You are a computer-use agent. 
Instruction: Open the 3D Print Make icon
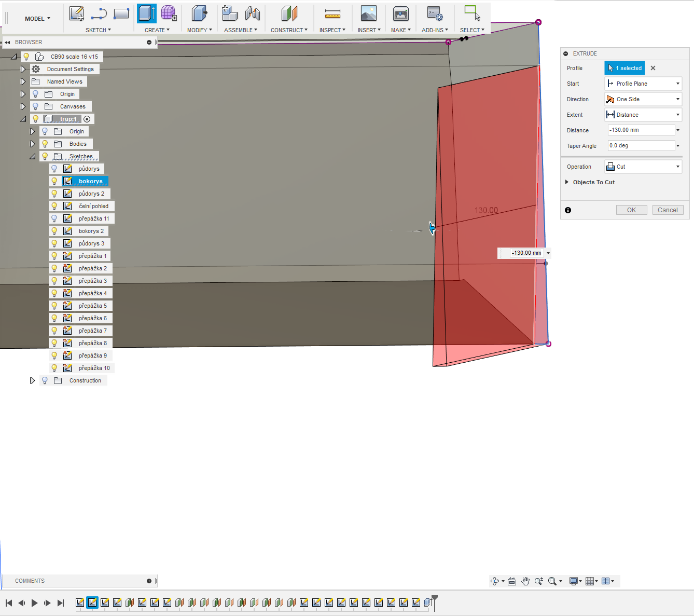[400, 13]
